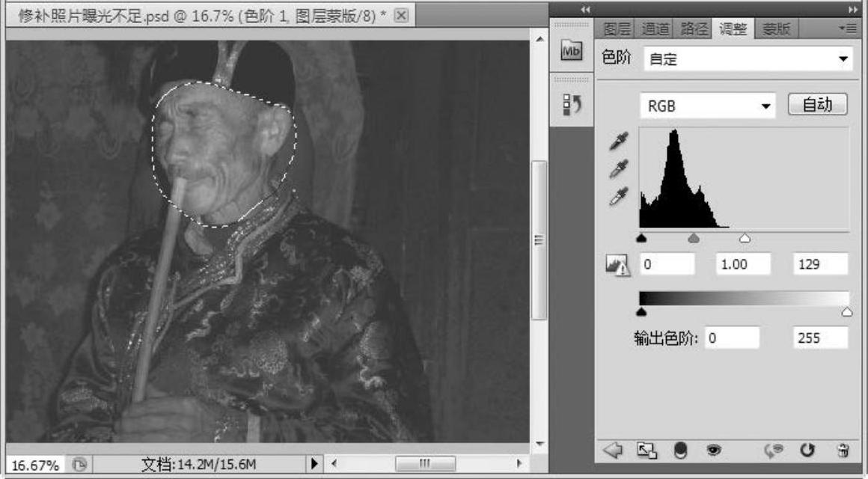Reset adjustment to defaults icon
Screen dimensions: 868x479
[807, 450]
